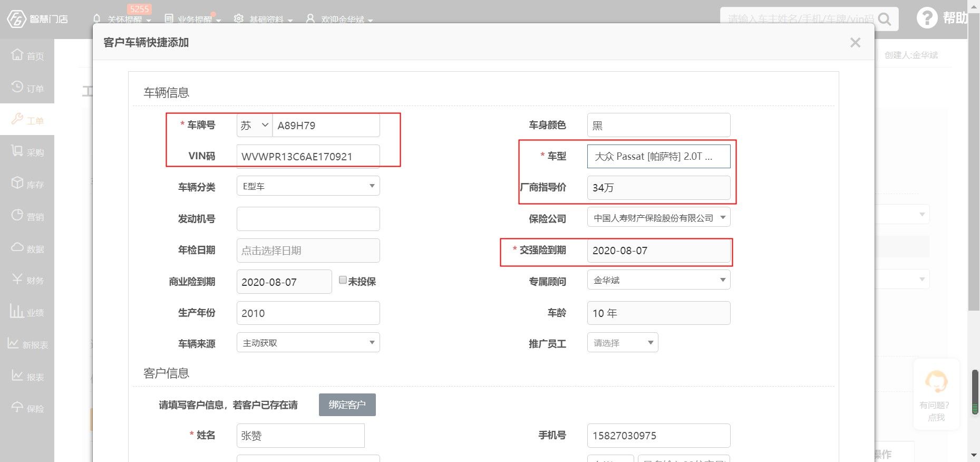
Task: Open the 采购 purchasing sidebar item
Action: 27,152
